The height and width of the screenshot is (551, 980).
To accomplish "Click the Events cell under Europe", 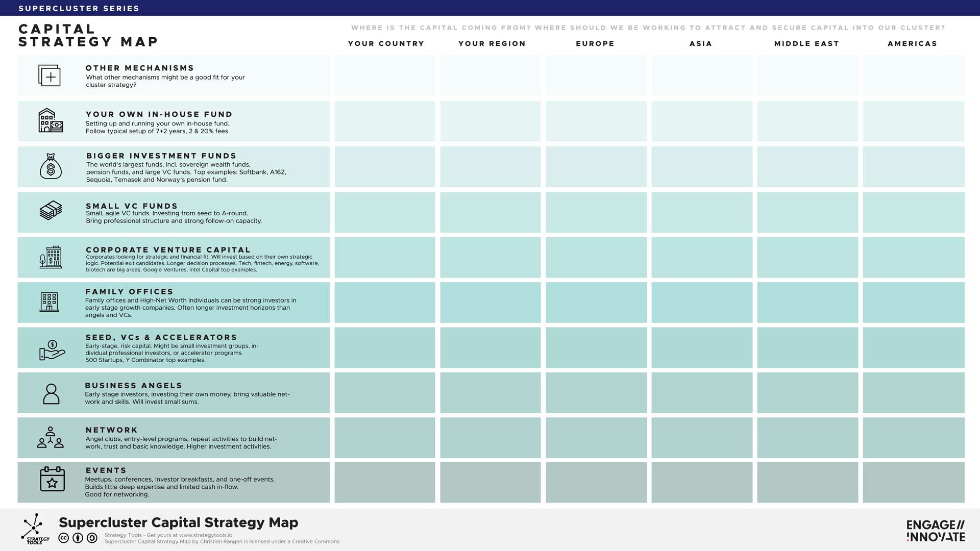I will point(596,483).
